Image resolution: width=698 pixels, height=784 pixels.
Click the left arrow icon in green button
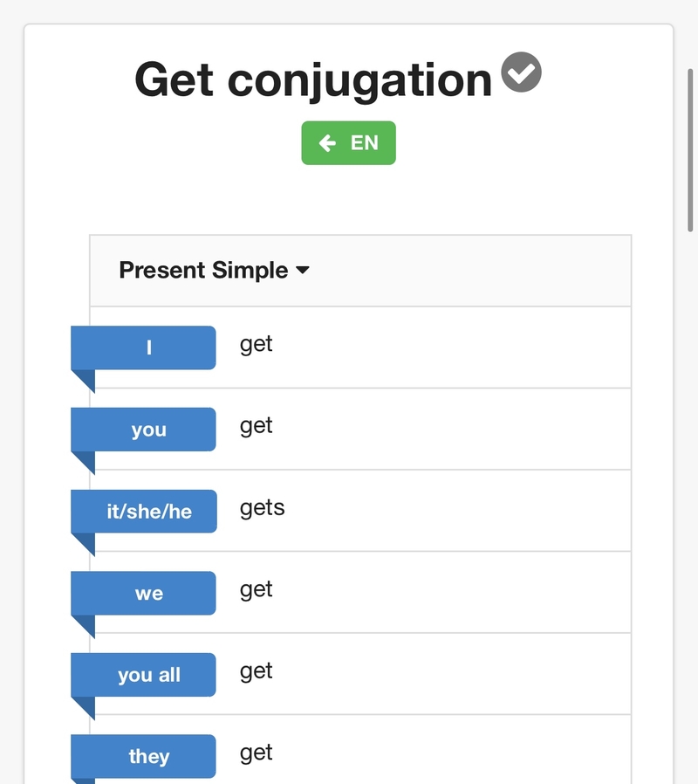[328, 143]
